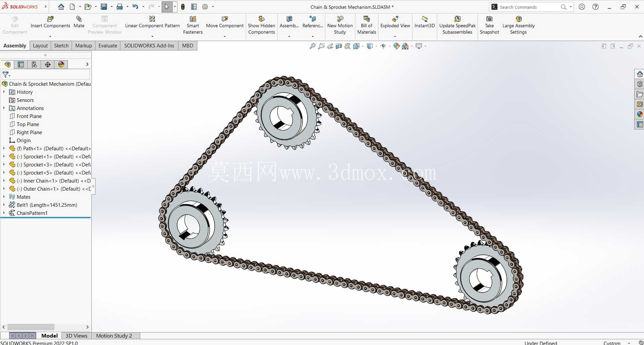644x345 pixels.
Task: Click the Open file icon
Action: pyautogui.click(x=88, y=7)
